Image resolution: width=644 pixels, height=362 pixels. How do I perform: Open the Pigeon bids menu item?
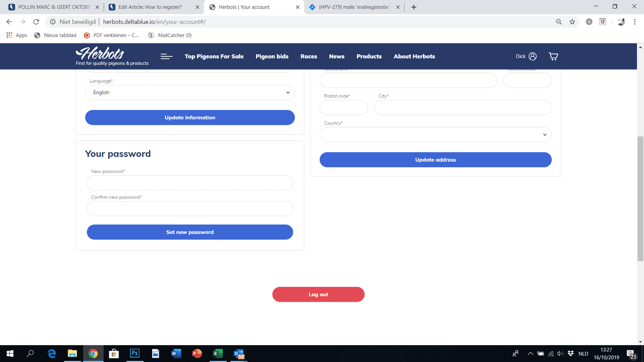(272, 56)
